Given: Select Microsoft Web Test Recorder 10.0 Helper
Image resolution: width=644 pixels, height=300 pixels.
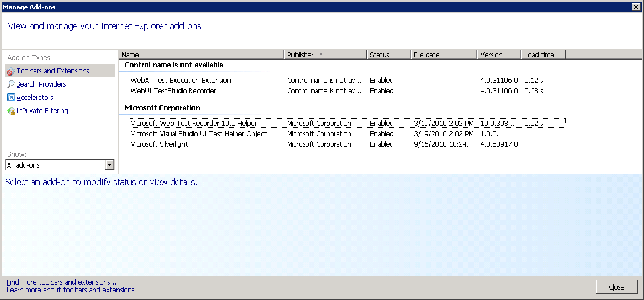Looking at the screenshot, I should [347, 123].
